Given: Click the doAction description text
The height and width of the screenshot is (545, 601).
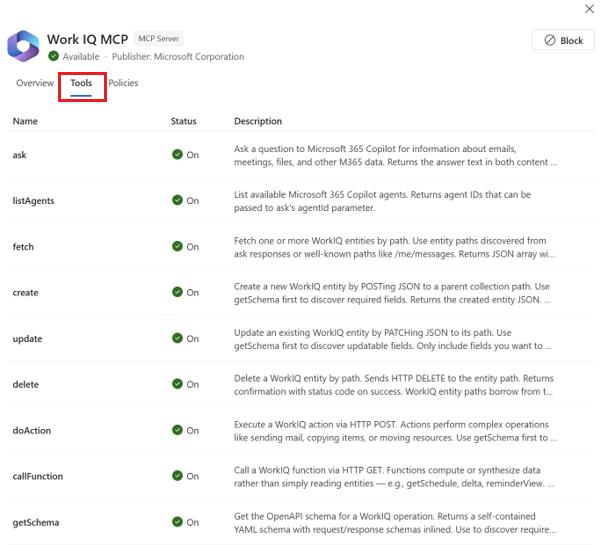Looking at the screenshot, I should click(x=396, y=431).
